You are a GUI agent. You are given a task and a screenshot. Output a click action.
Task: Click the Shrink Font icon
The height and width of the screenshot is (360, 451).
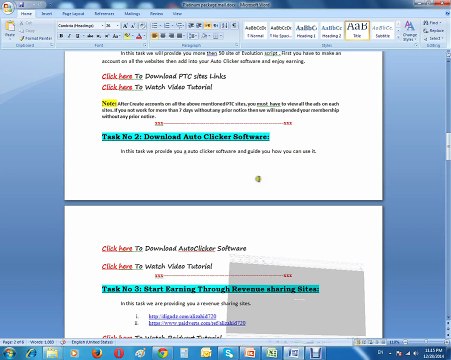(133, 26)
